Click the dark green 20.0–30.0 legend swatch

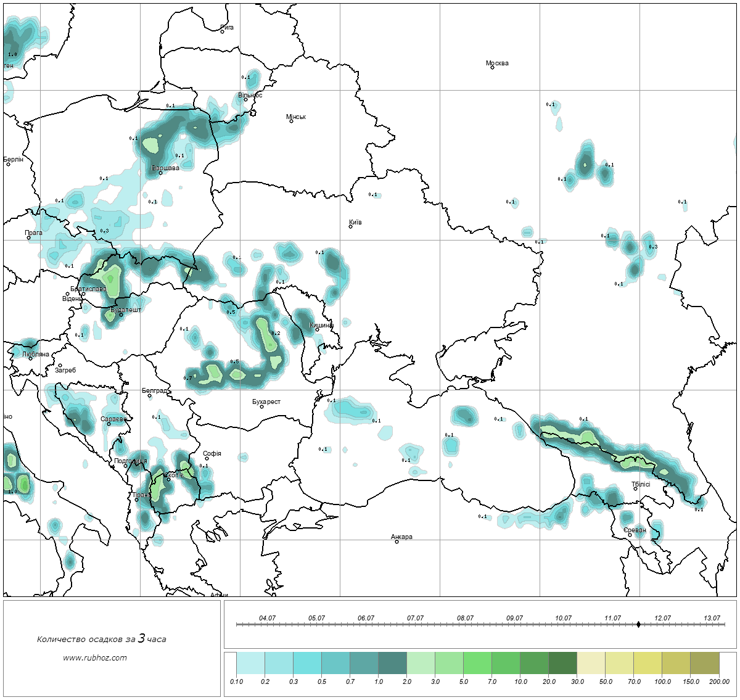[562, 665]
